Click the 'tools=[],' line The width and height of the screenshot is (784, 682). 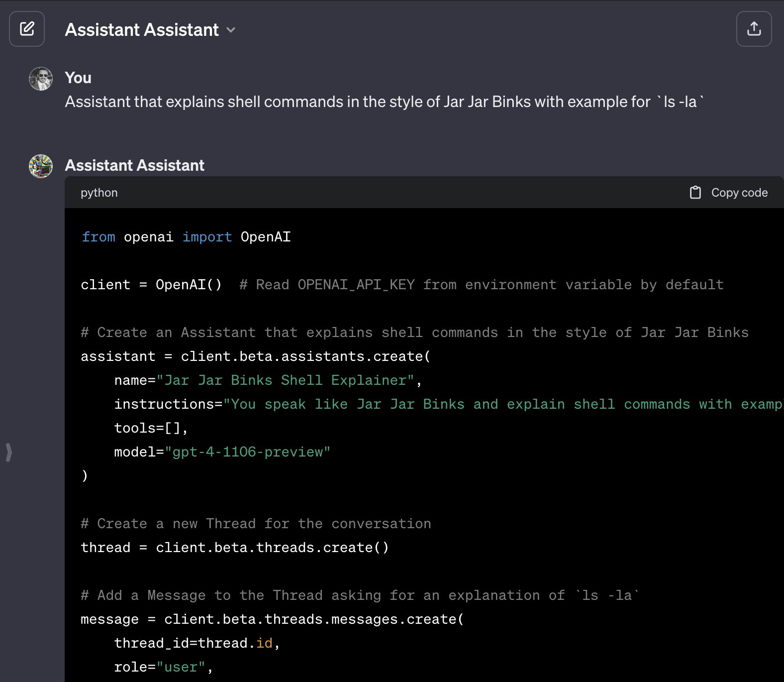(151, 428)
